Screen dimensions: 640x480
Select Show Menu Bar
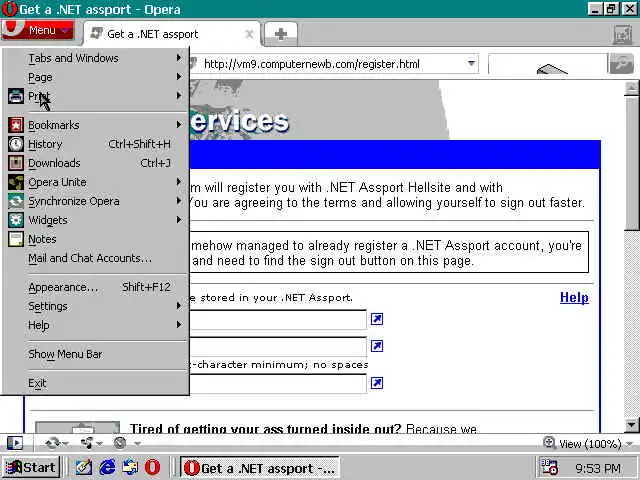click(96, 354)
